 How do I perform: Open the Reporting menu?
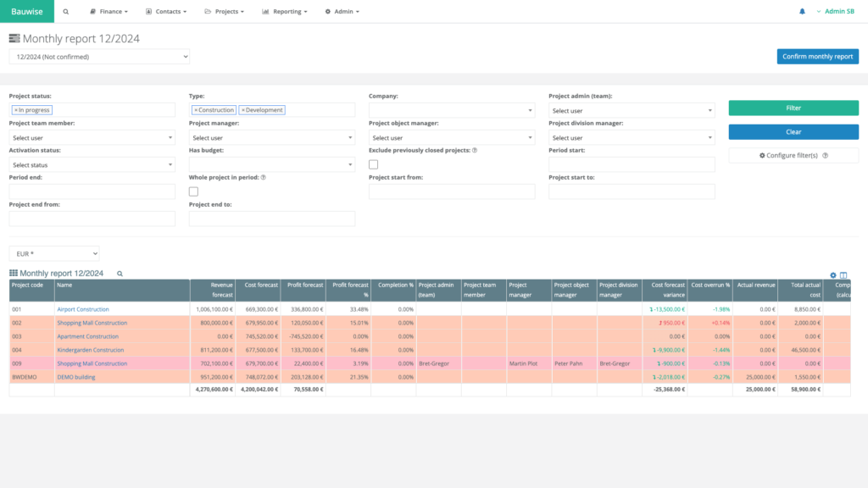[285, 12]
